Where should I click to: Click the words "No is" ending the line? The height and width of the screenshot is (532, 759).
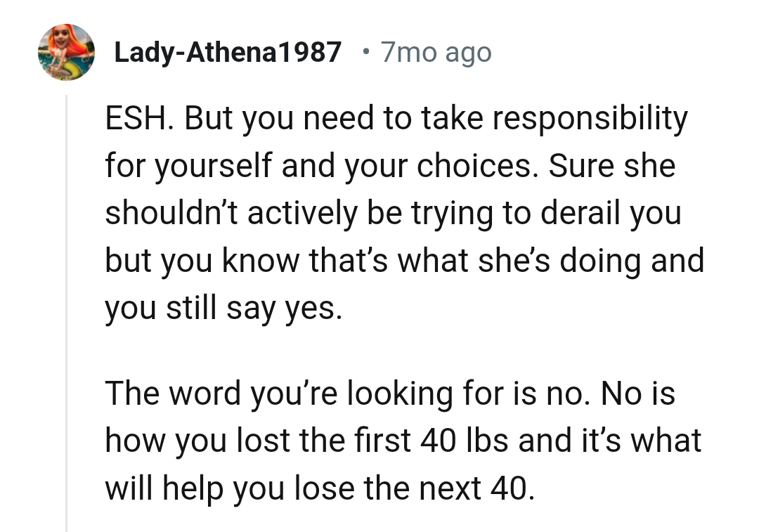pyautogui.click(x=638, y=393)
